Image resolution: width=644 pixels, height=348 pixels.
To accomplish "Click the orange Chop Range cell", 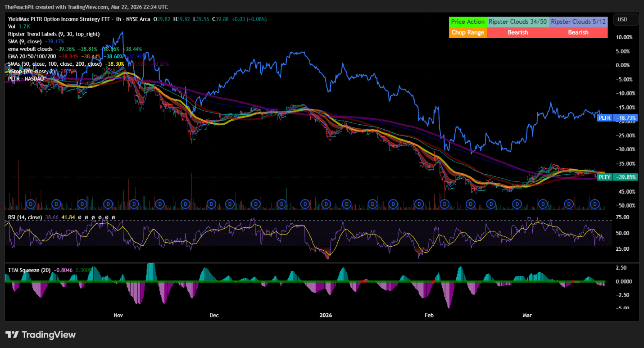I will (x=467, y=32).
